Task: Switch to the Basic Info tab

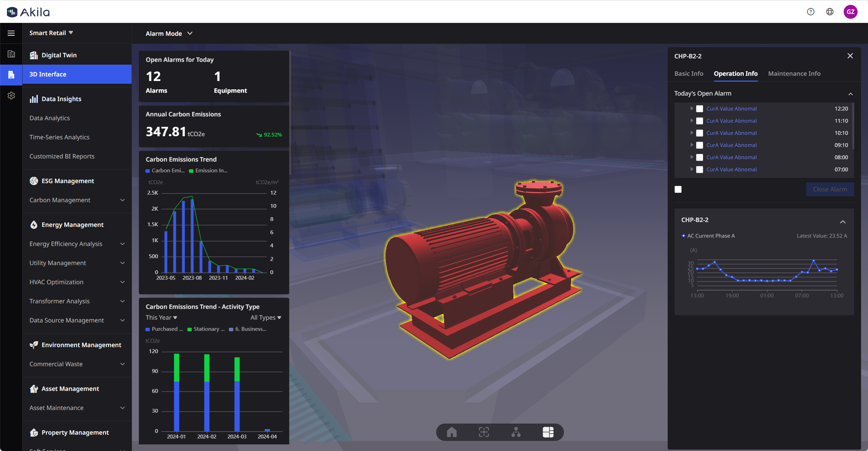Action: pos(689,74)
